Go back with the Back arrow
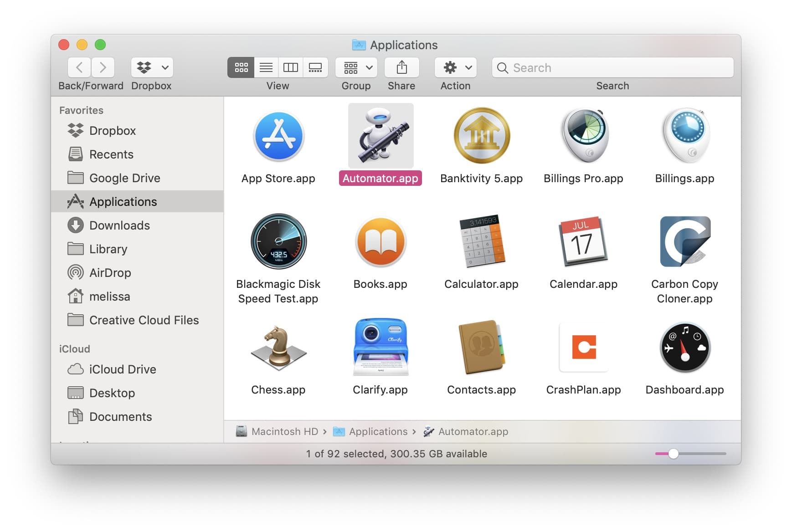The image size is (792, 532). (x=79, y=67)
